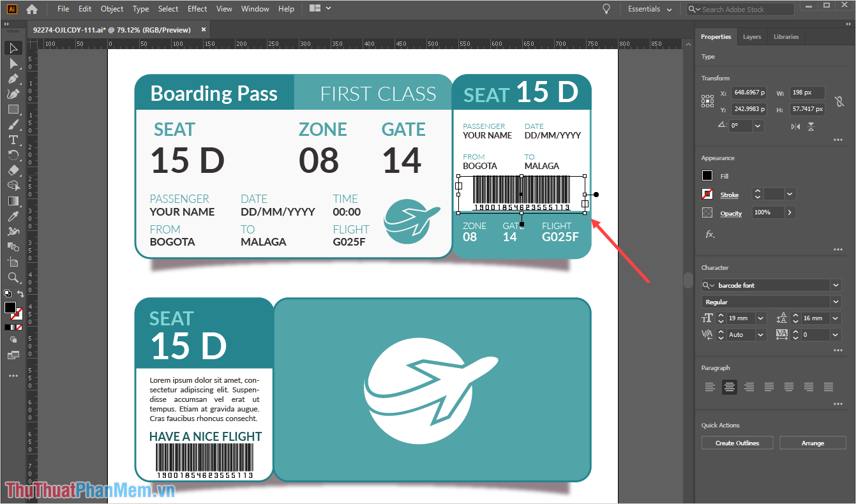Pick the Eyedropper tool

point(13,216)
